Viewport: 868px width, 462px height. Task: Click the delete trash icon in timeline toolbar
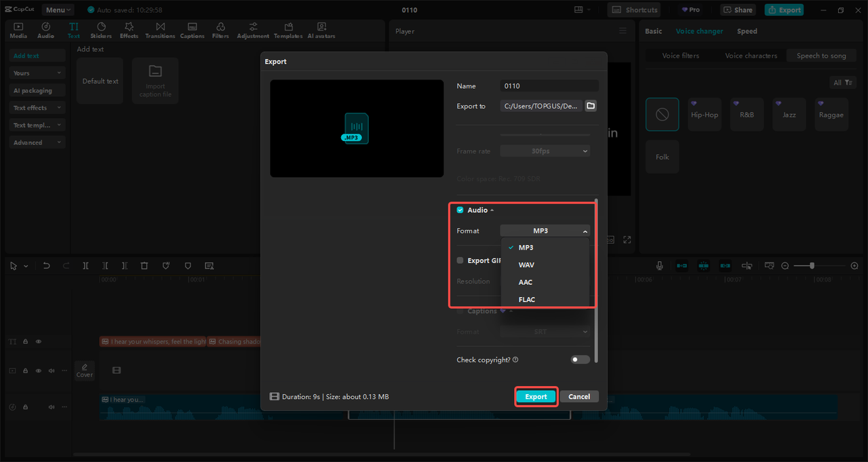coord(144,266)
